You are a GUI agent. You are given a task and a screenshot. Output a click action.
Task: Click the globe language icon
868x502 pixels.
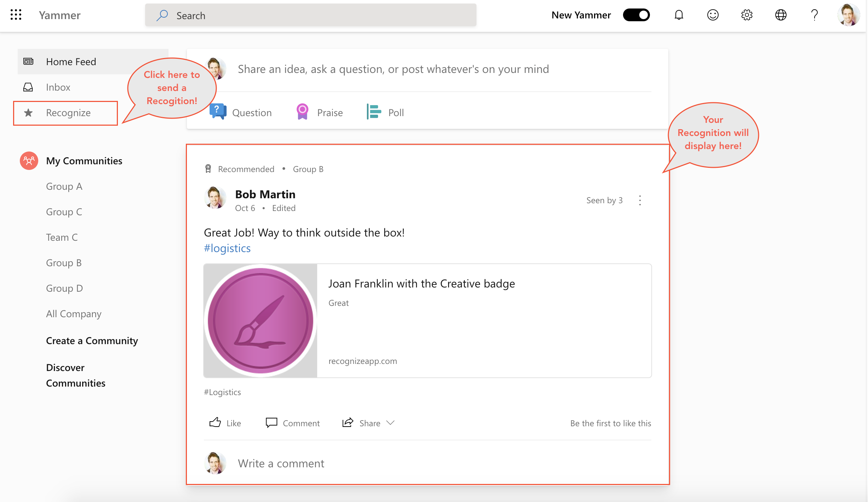click(x=781, y=15)
